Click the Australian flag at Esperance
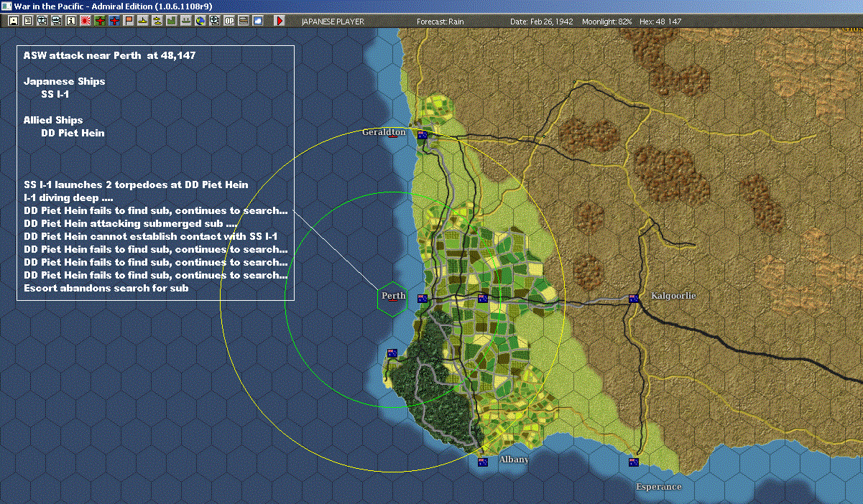Image resolution: width=863 pixels, height=504 pixels. [634, 461]
